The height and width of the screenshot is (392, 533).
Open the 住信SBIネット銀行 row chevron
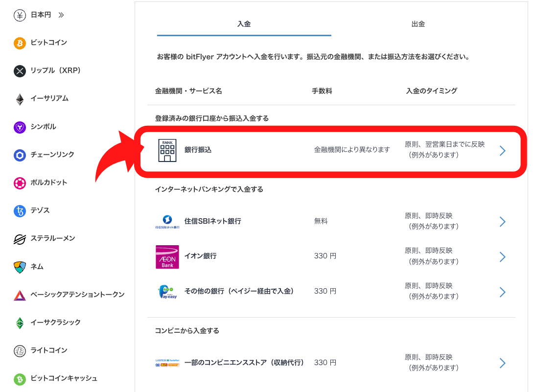[503, 222]
